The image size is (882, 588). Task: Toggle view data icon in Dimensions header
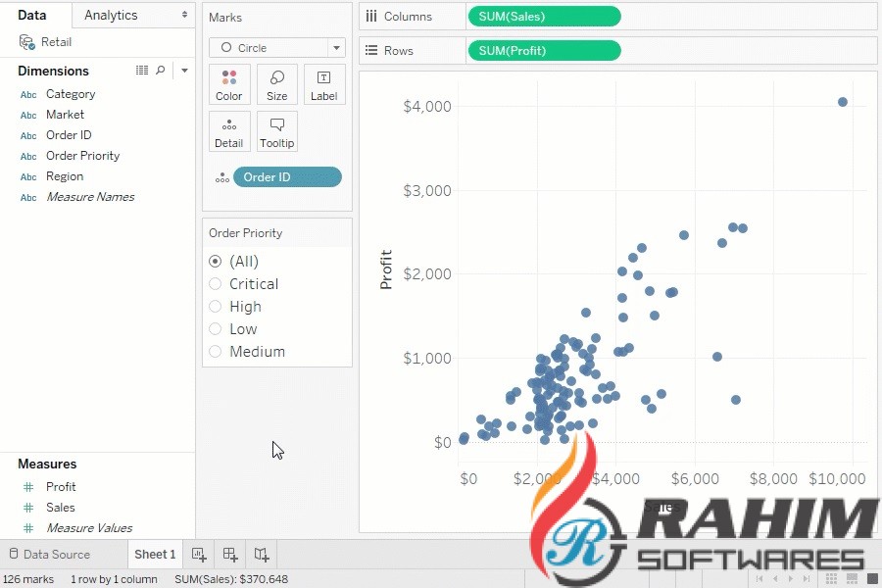coord(142,71)
